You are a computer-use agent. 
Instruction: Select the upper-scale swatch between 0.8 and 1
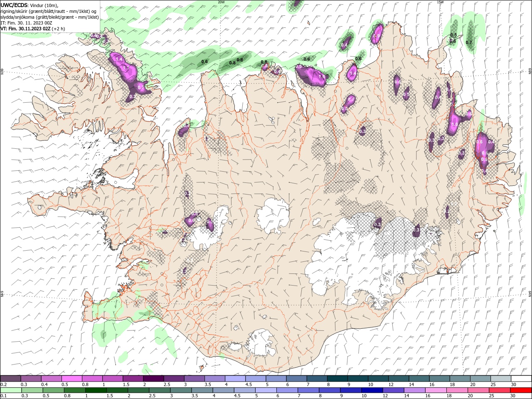pos(92,379)
